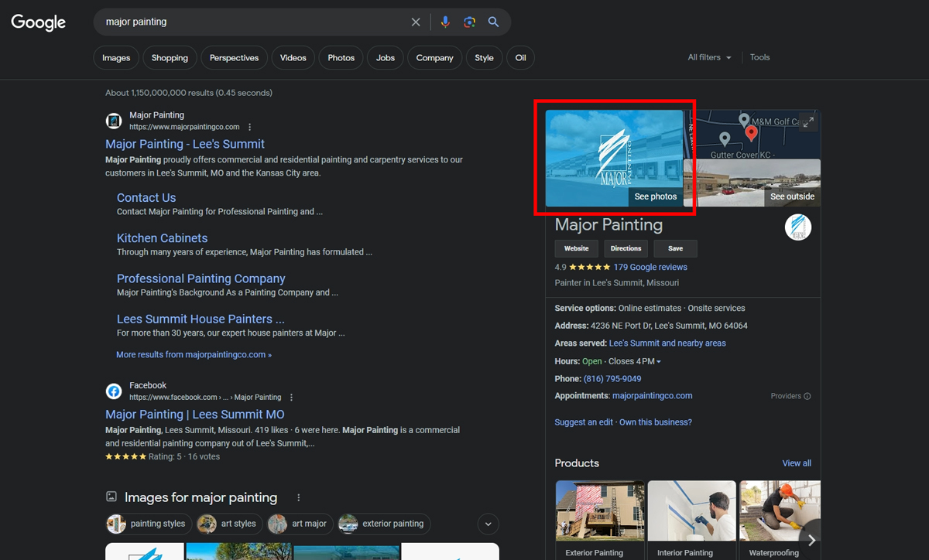Click the Save button in business panel
This screenshot has height=560, width=929.
(x=675, y=248)
